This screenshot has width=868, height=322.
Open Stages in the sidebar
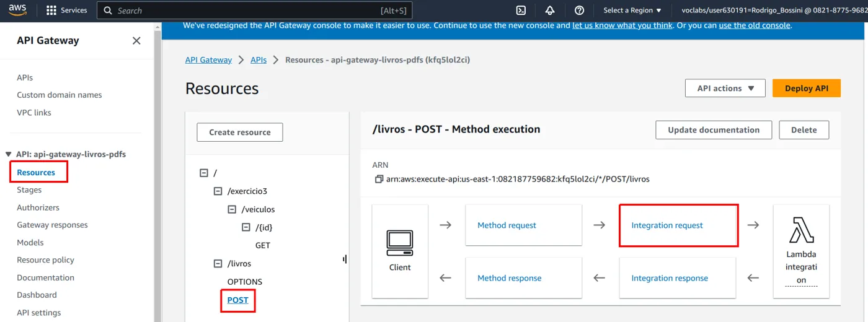coord(29,190)
